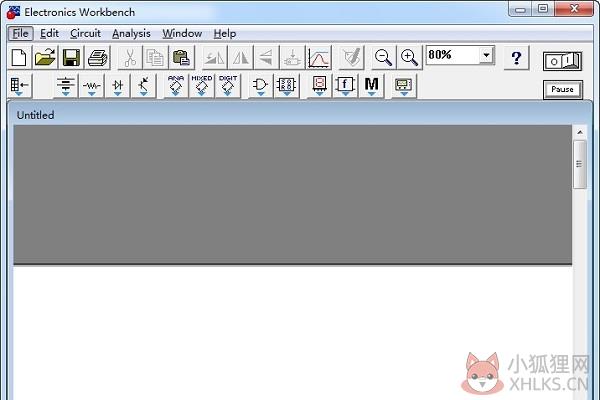Open the Digital ICs parts bin
Screen dimensions: 600x400
[x=228, y=86]
